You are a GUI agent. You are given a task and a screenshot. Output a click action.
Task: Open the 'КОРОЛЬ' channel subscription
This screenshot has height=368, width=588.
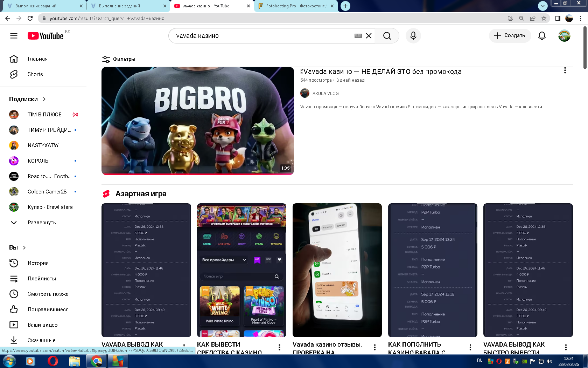43,161
